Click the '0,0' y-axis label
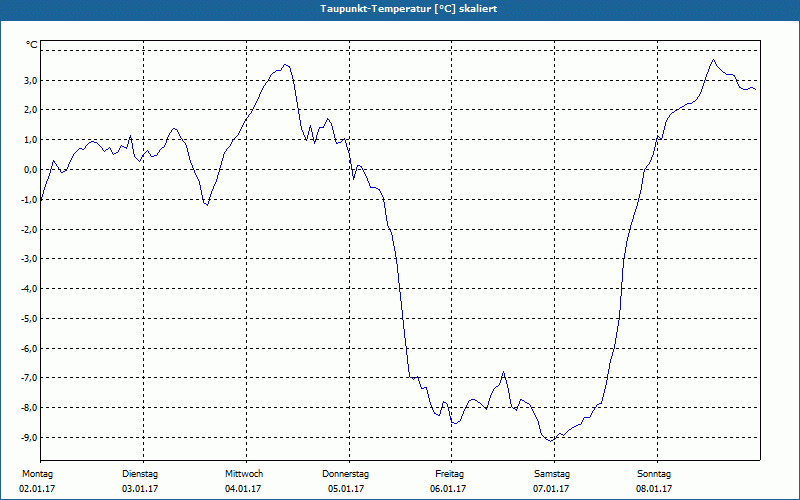This screenshot has width=800, height=500. tap(30, 170)
